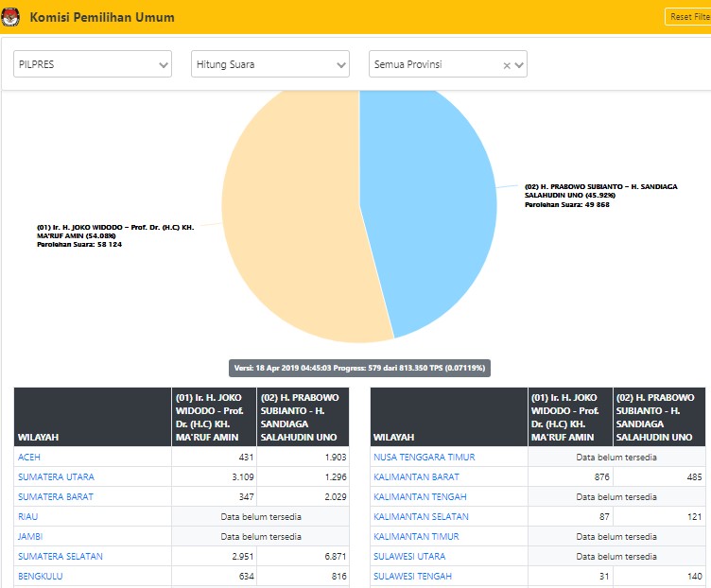Select KALIMANTAN BARAT value 876

point(601,477)
